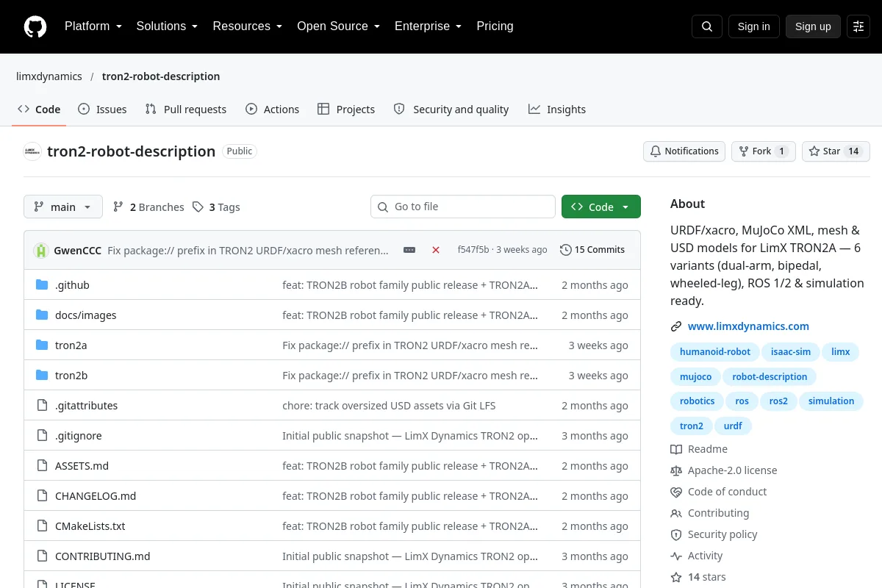Image resolution: width=882 pixels, height=588 pixels.
Task: Expand the Platform menu
Action: pyautogui.click(x=93, y=26)
